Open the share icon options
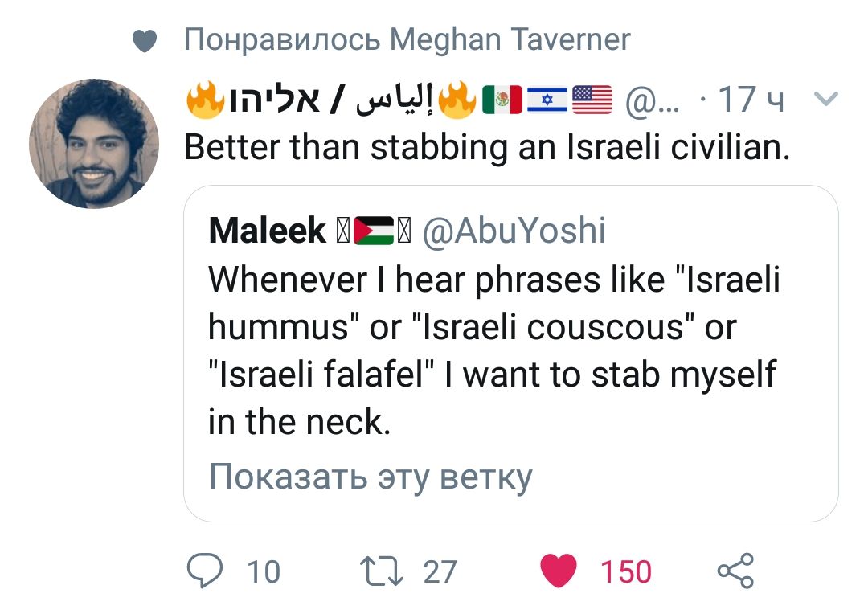Image resolution: width=868 pixels, height=614 pixels. (735, 571)
